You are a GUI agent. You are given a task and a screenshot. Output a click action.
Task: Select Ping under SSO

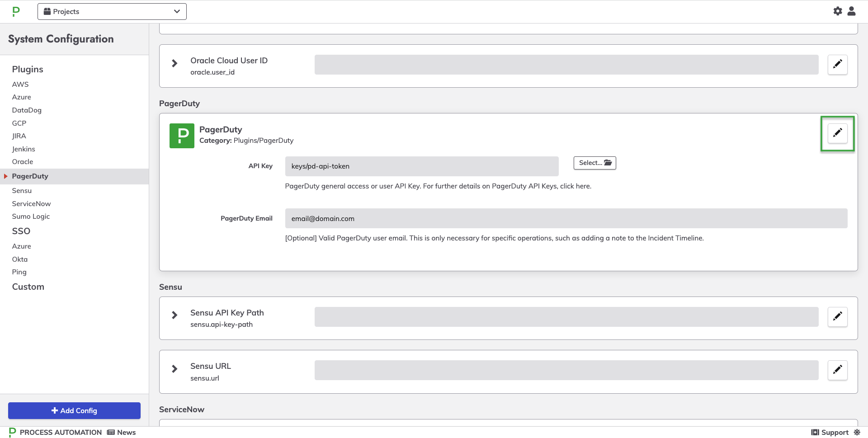tap(19, 272)
